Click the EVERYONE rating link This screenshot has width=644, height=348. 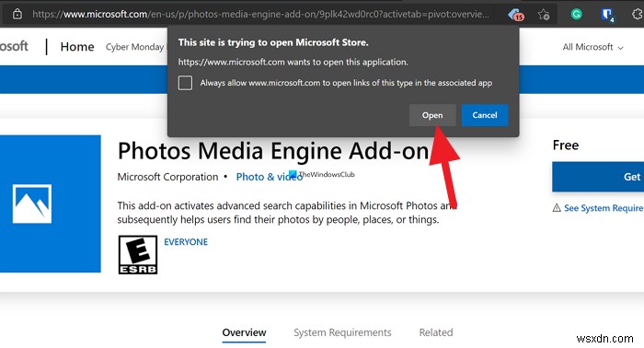186,242
